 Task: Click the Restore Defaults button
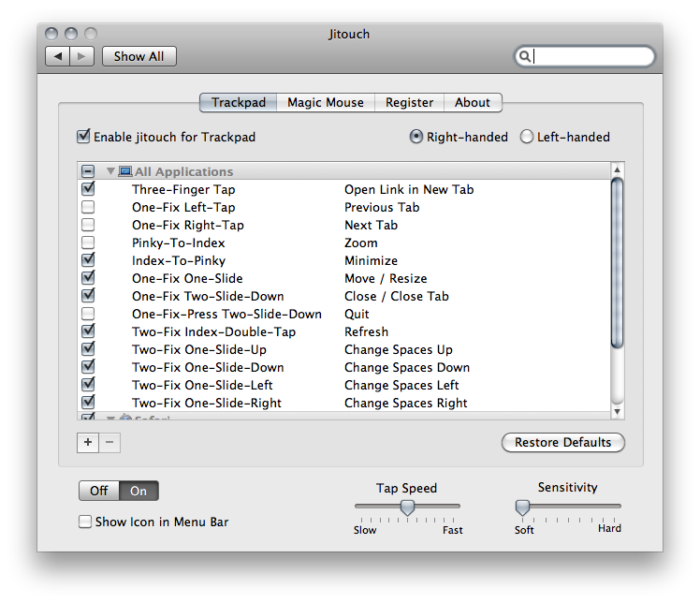click(x=563, y=442)
